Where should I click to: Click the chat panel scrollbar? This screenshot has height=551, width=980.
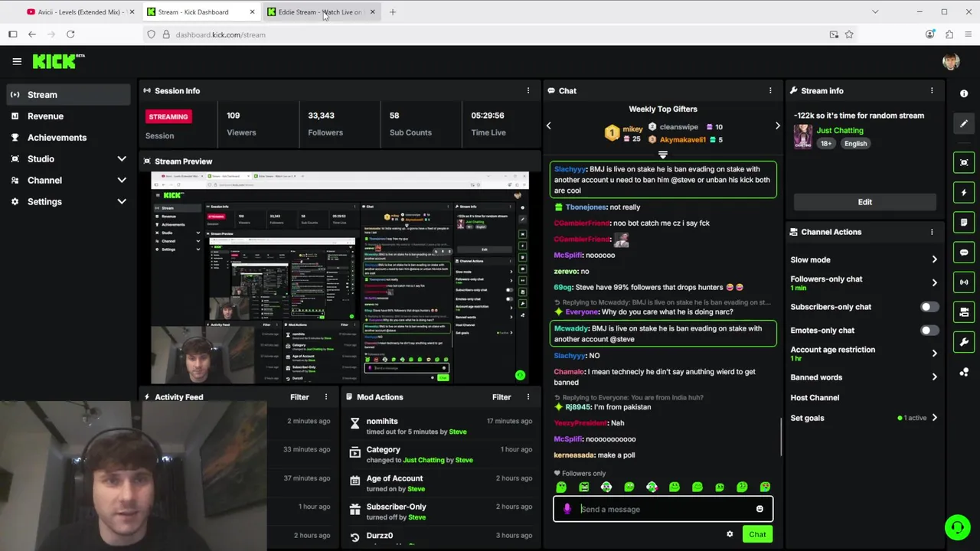tap(780, 436)
